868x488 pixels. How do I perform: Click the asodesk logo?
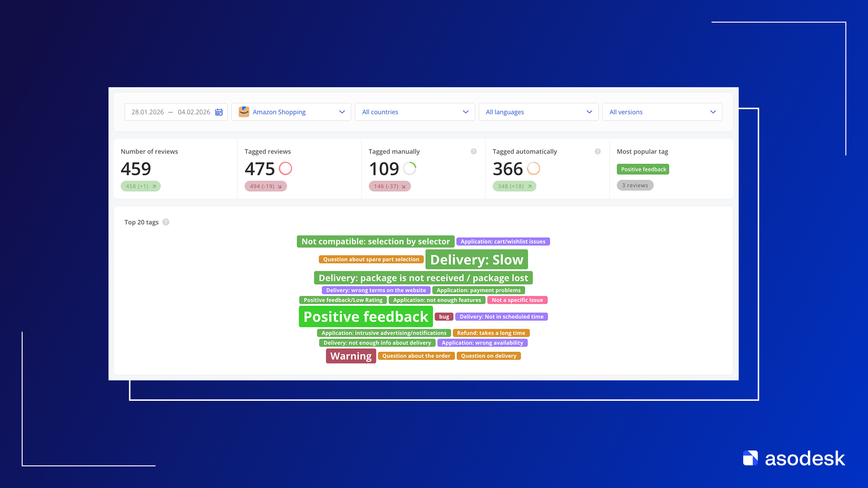(794, 458)
